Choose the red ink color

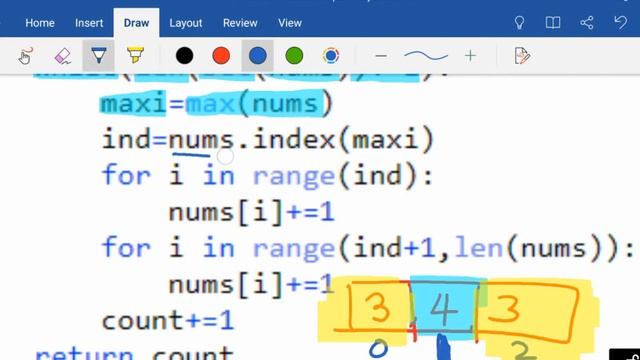pos(221,56)
